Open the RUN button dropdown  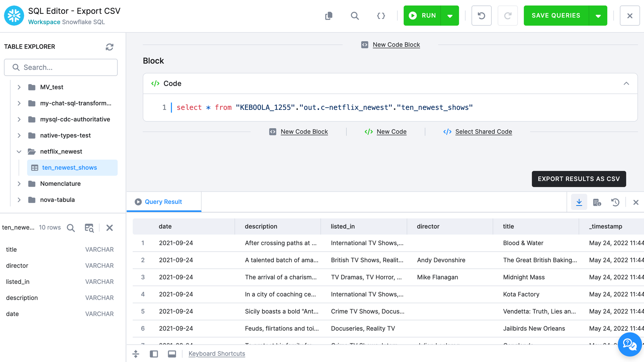click(450, 15)
